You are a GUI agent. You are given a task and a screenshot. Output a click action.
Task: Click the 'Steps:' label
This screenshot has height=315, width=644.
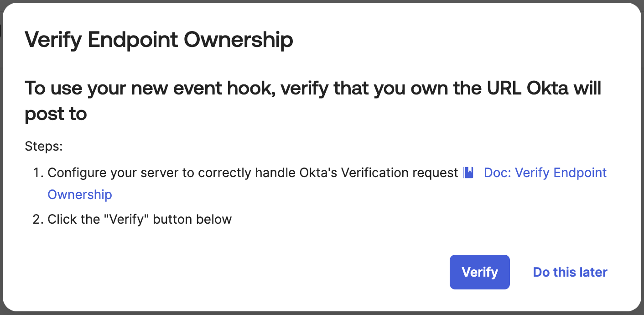point(43,146)
